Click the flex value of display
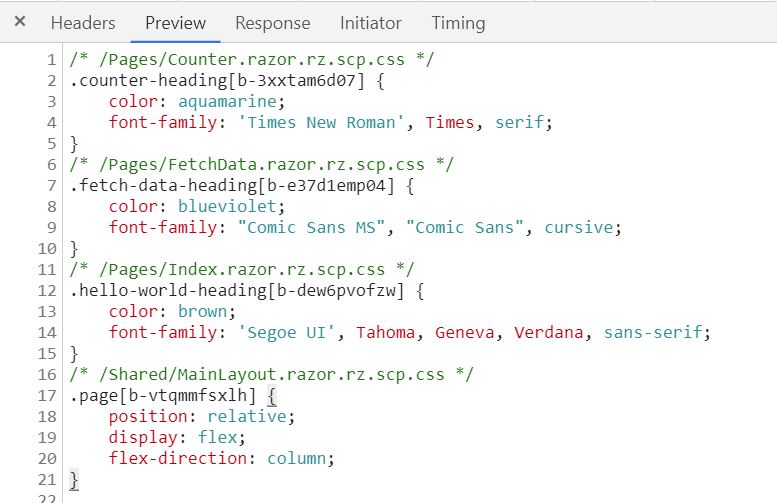The width and height of the screenshot is (777, 503). pyautogui.click(x=217, y=438)
